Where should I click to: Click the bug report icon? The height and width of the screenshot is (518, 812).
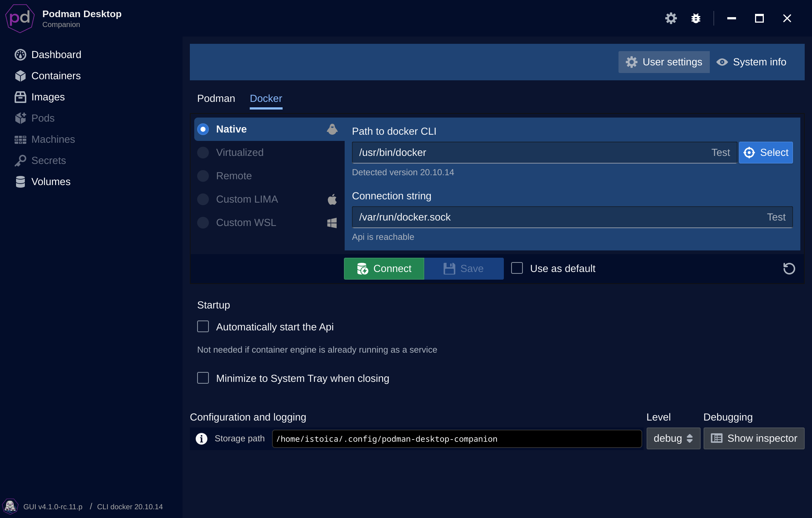(x=696, y=18)
